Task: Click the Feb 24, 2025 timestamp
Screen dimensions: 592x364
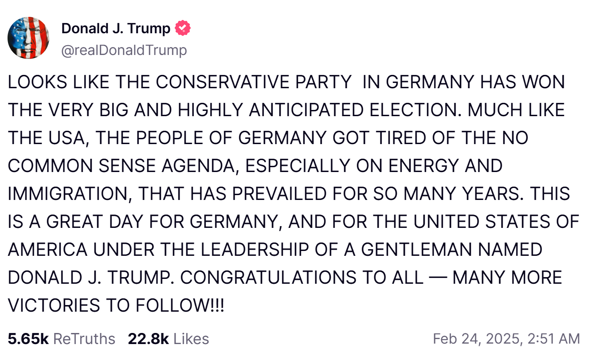Action: click(506, 339)
